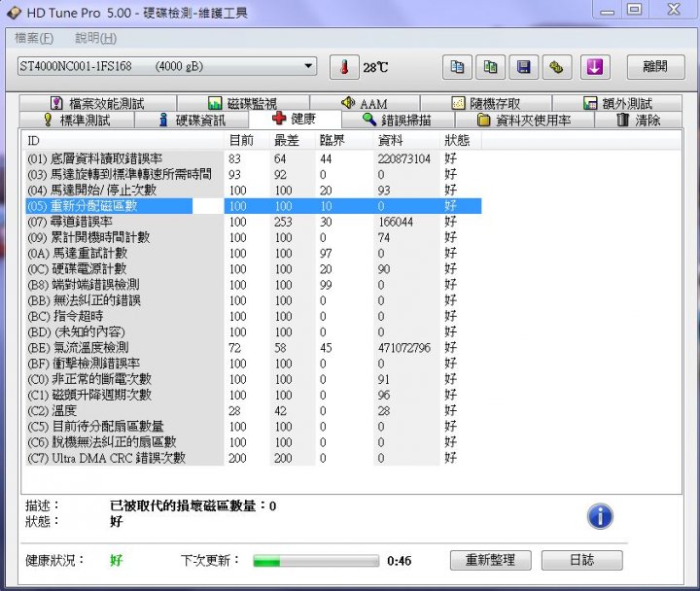Open the 檔案 menu
Image resolution: width=700 pixels, height=591 pixels.
(x=34, y=38)
